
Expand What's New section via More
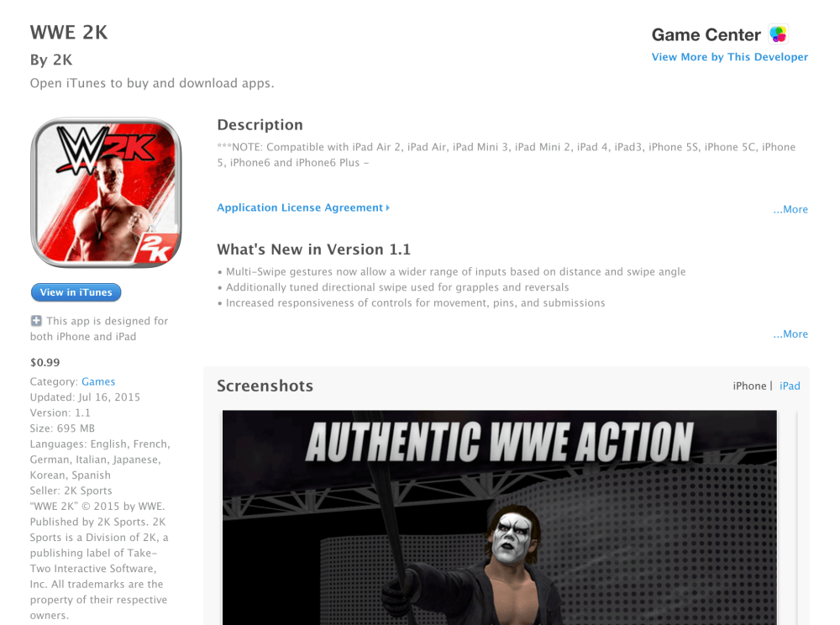click(x=790, y=334)
